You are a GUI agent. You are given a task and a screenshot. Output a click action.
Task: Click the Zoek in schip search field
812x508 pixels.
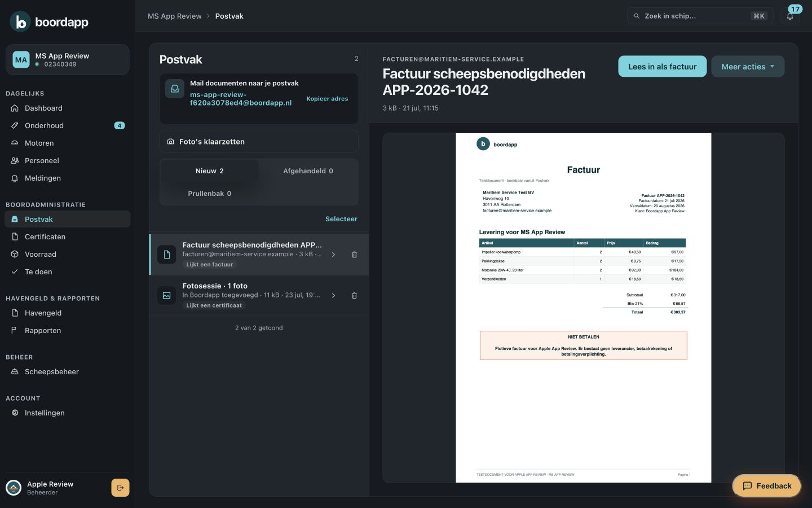700,16
